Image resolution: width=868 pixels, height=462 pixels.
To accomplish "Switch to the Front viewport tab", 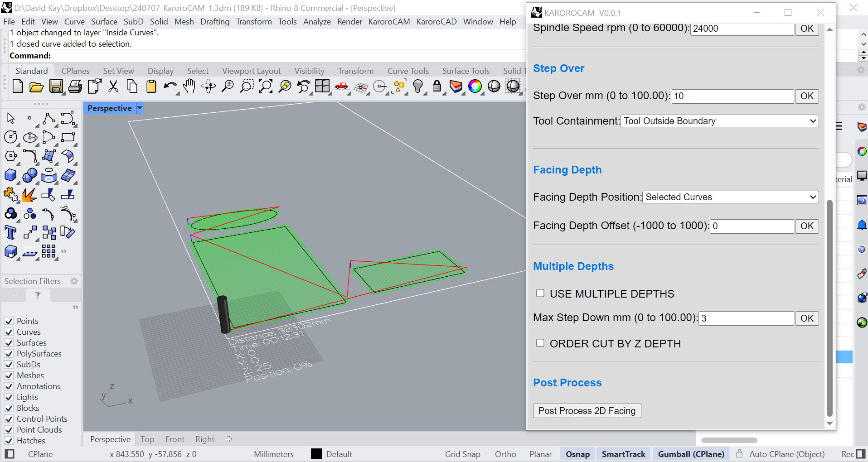I will coord(175,439).
